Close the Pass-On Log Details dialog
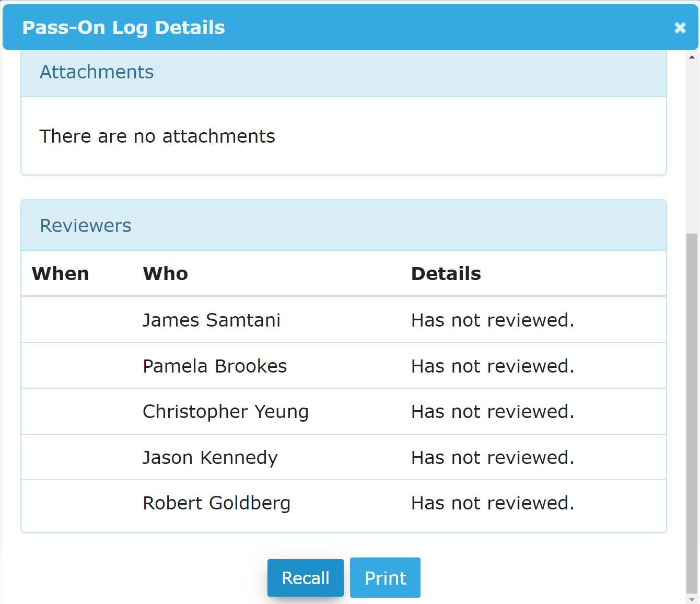The width and height of the screenshot is (700, 604). (x=680, y=28)
